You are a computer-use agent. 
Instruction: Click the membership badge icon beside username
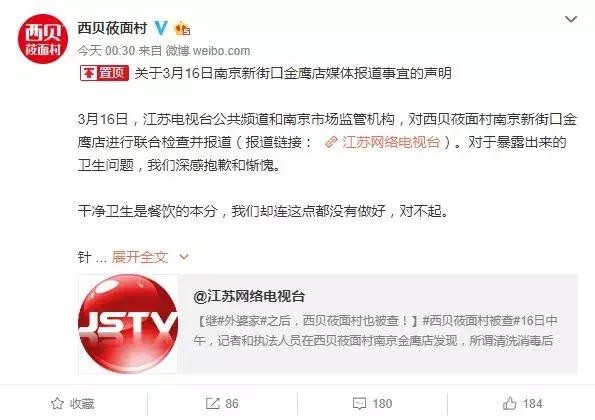[182, 28]
